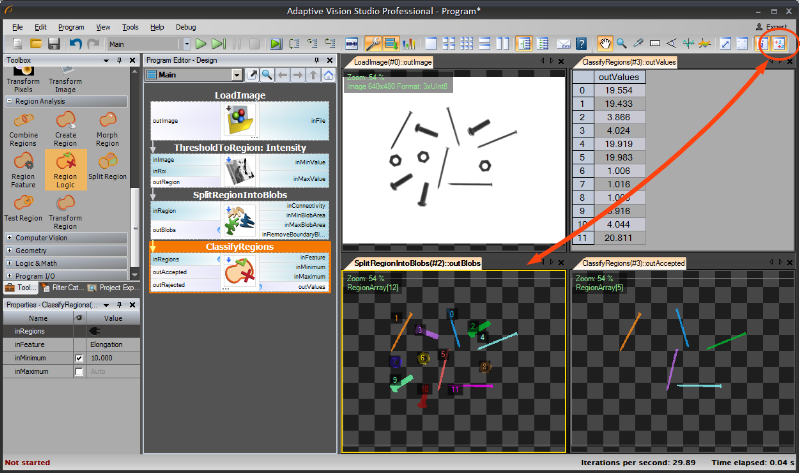The image size is (800, 473).
Task: Select the Test Region filter icon
Action: (24, 201)
